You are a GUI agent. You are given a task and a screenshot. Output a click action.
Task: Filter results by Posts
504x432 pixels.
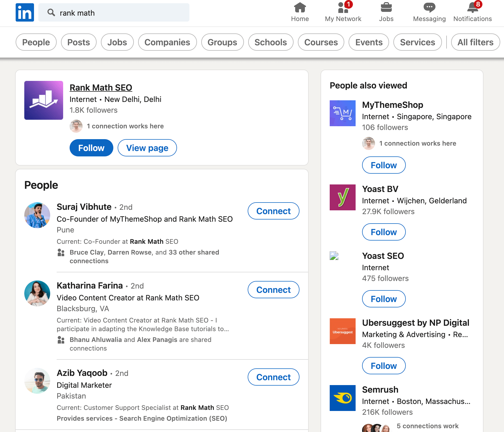click(x=79, y=42)
